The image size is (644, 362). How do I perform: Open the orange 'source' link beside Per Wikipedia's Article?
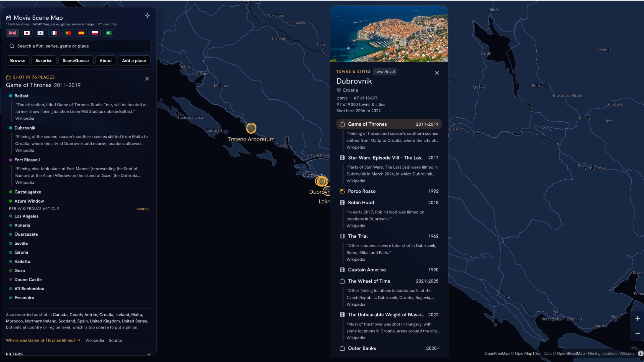[143, 209]
